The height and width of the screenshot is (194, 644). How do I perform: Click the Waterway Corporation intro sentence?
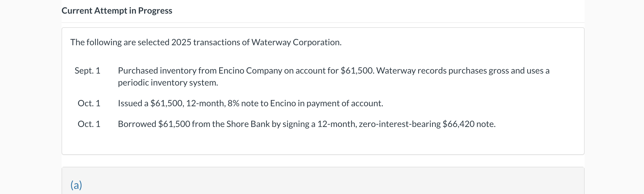pos(206,42)
